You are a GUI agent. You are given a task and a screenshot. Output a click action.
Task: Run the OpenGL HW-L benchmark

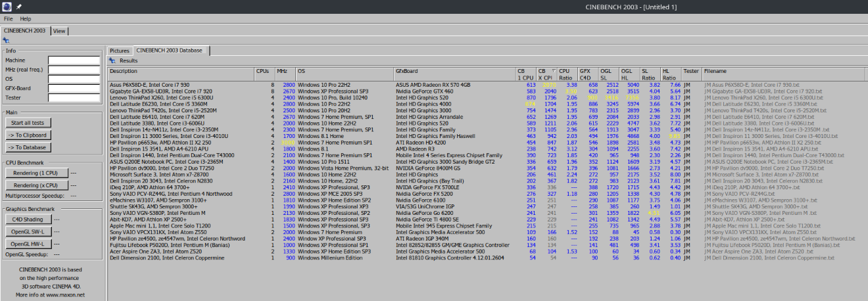[28, 244]
